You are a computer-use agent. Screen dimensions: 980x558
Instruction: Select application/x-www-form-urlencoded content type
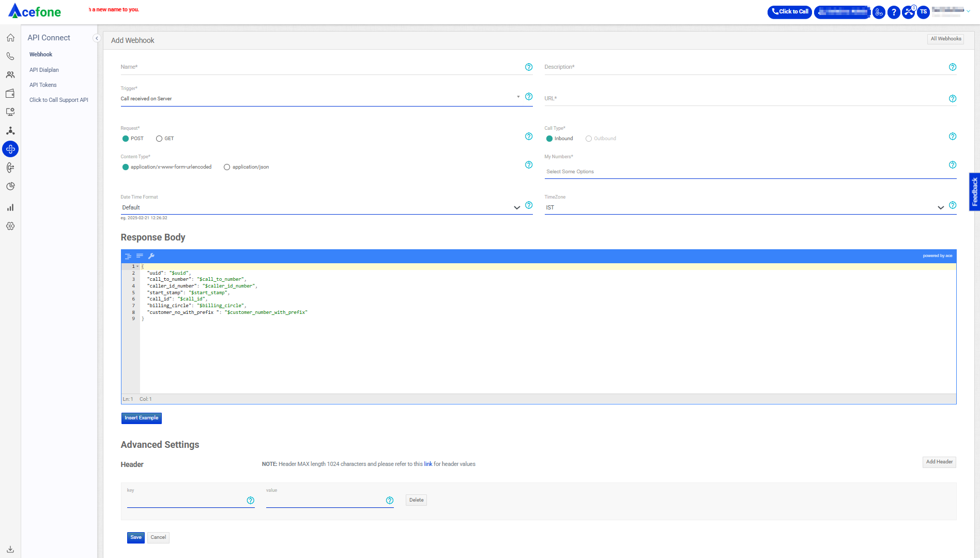[x=126, y=167]
